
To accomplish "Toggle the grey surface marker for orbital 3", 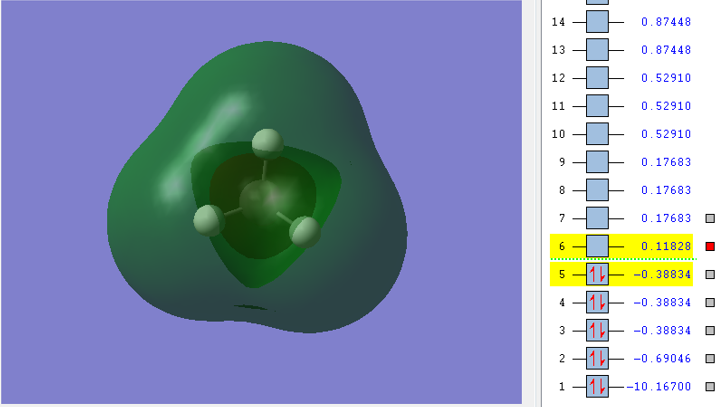I will point(710,331).
